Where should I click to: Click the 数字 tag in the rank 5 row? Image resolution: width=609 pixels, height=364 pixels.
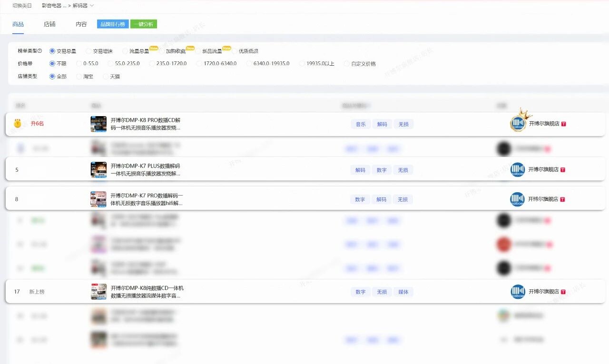click(x=382, y=170)
